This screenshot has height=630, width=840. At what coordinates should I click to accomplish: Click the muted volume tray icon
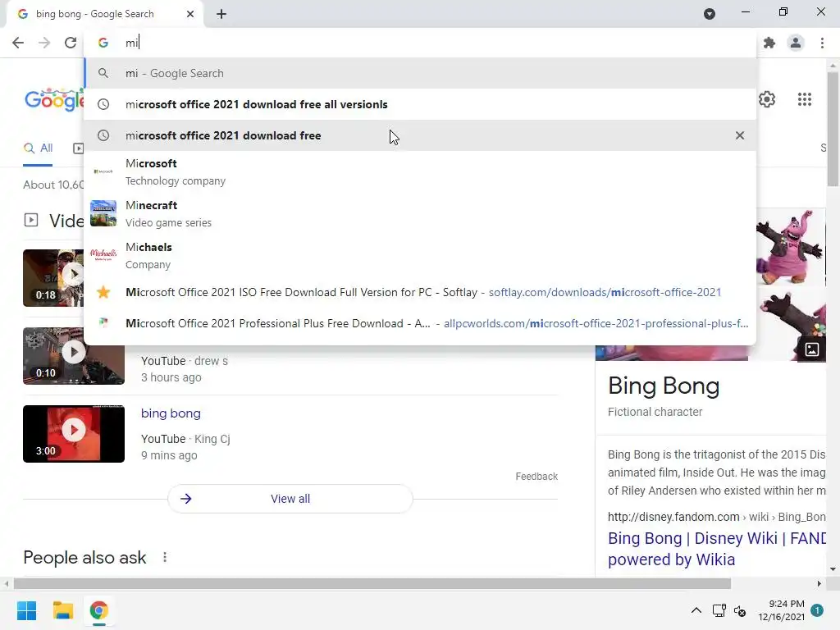740,610
